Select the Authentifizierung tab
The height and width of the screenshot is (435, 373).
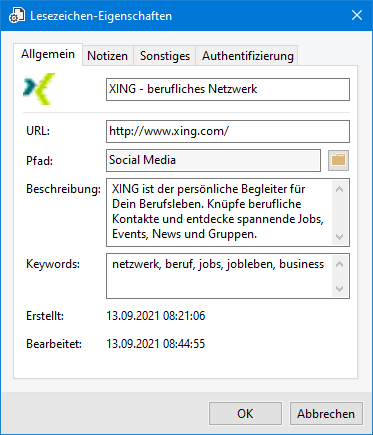(x=248, y=56)
